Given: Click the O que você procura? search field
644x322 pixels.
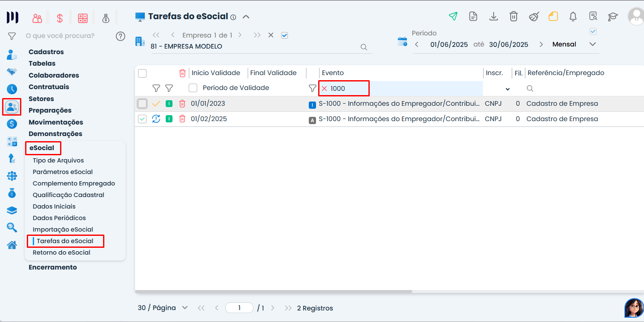Looking at the screenshot, I should pyautogui.click(x=60, y=36).
